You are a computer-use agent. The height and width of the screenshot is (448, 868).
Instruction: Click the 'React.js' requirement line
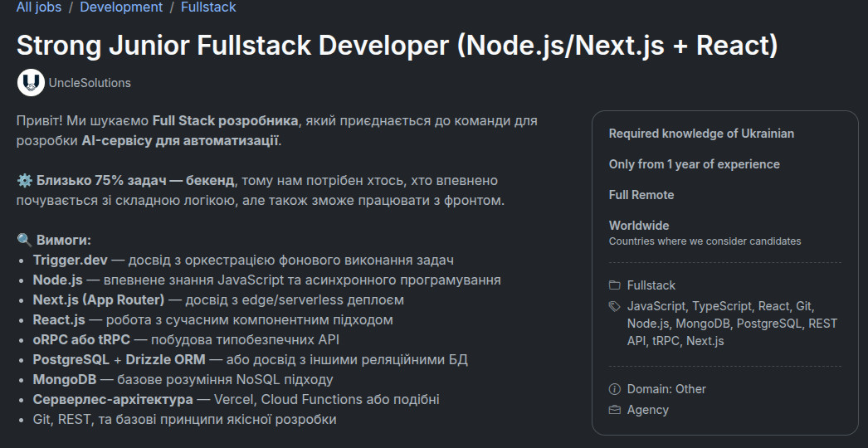[213, 320]
